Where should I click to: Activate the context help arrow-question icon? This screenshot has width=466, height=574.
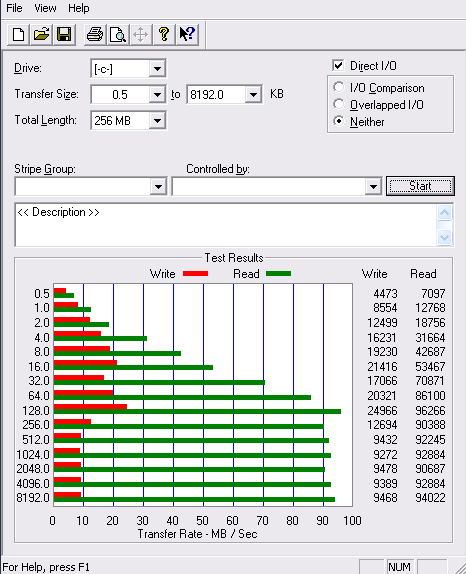(x=187, y=35)
